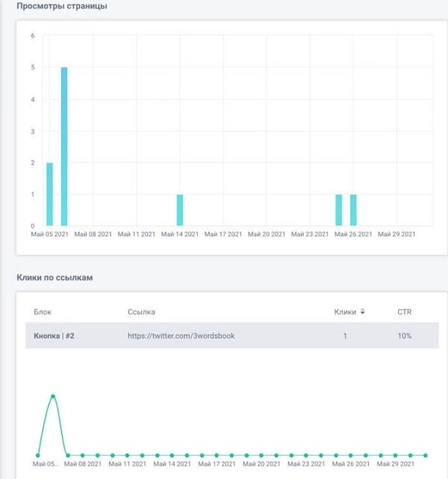Click the first bar with value 2
This screenshot has width=448, height=479.
(x=50, y=194)
